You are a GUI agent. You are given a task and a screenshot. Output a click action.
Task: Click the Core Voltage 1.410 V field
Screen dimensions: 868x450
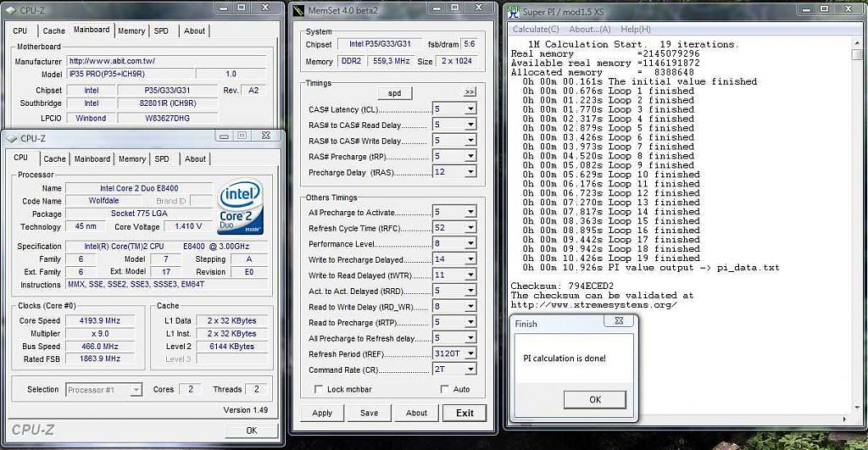point(188,226)
